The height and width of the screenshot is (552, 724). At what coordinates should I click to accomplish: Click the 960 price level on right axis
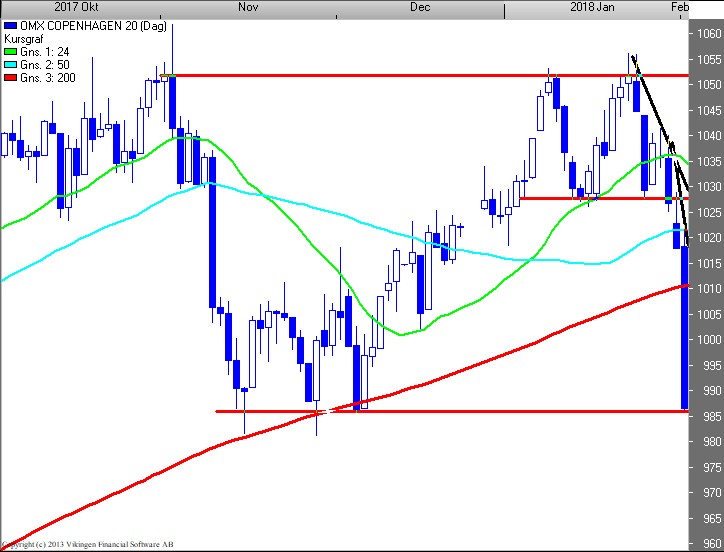pos(709,544)
